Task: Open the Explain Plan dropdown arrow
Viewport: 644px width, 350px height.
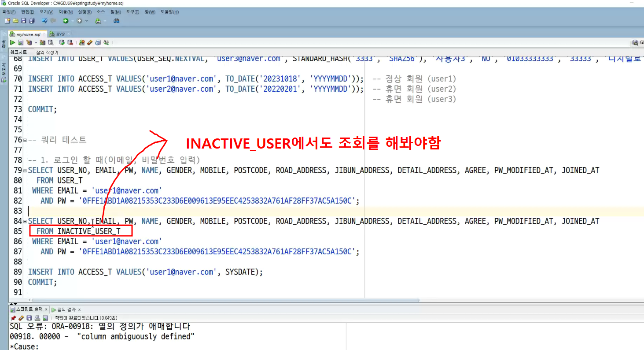Action: (x=36, y=43)
